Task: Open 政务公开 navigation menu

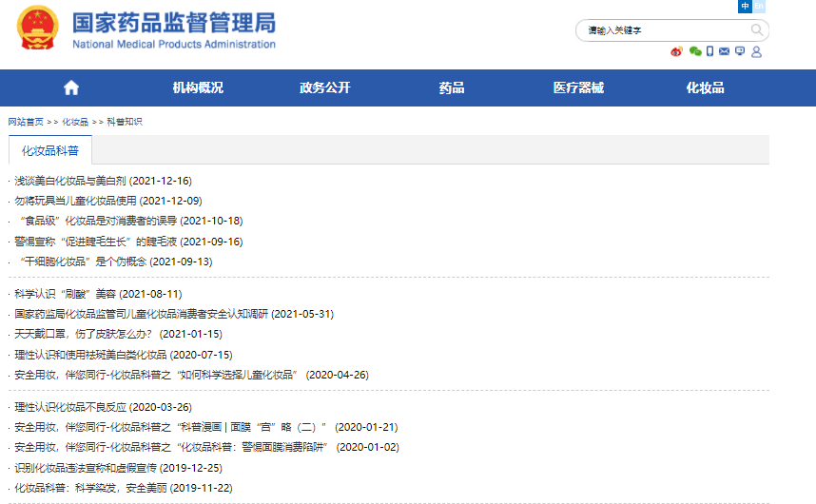Action: (325, 87)
